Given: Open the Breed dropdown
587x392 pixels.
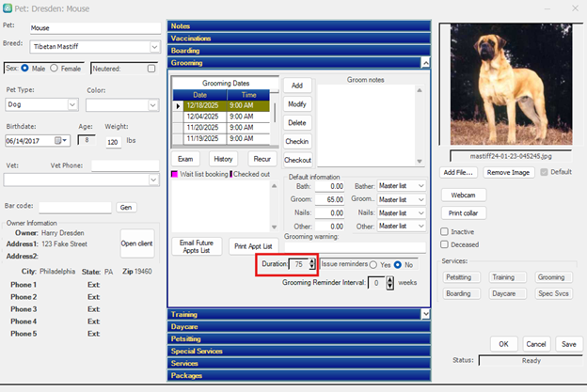Looking at the screenshot, I should (x=154, y=47).
